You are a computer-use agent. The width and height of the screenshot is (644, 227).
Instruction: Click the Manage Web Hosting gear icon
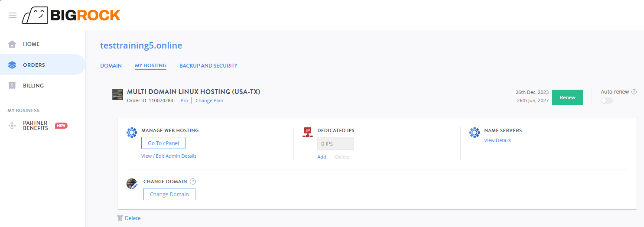(x=132, y=133)
